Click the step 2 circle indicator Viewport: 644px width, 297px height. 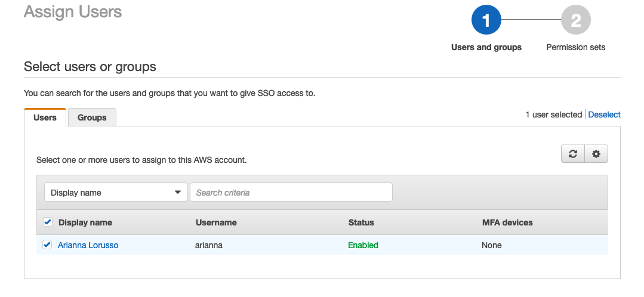pyautogui.click(x=575, y=21)
